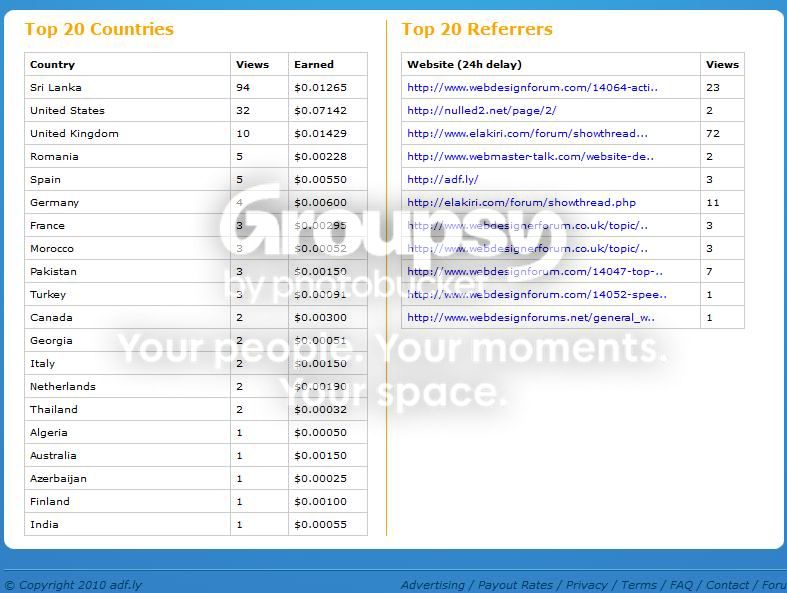Select the Azerbaijan country cell
The height and width of the screenshot is (593, 787).
127,479
